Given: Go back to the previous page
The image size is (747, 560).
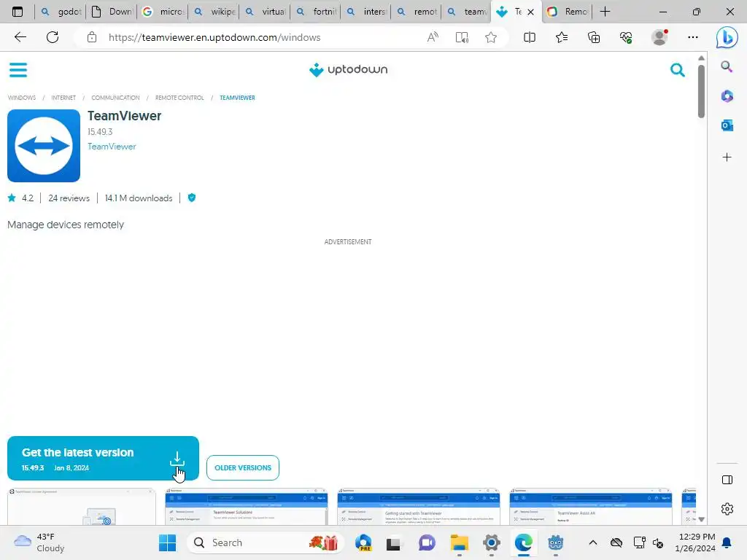Looking at the screenshot, I should pos(20,37).
